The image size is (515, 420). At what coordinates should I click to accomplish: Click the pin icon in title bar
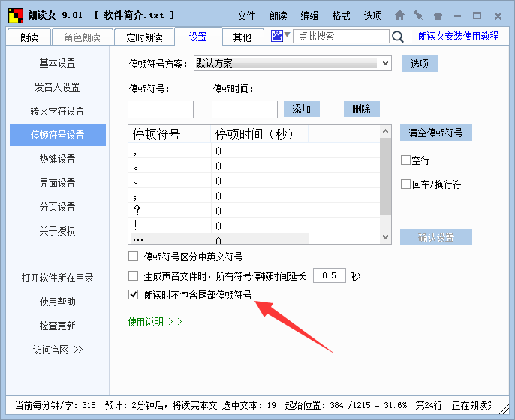pyautogui.click(x=418, y=15)
